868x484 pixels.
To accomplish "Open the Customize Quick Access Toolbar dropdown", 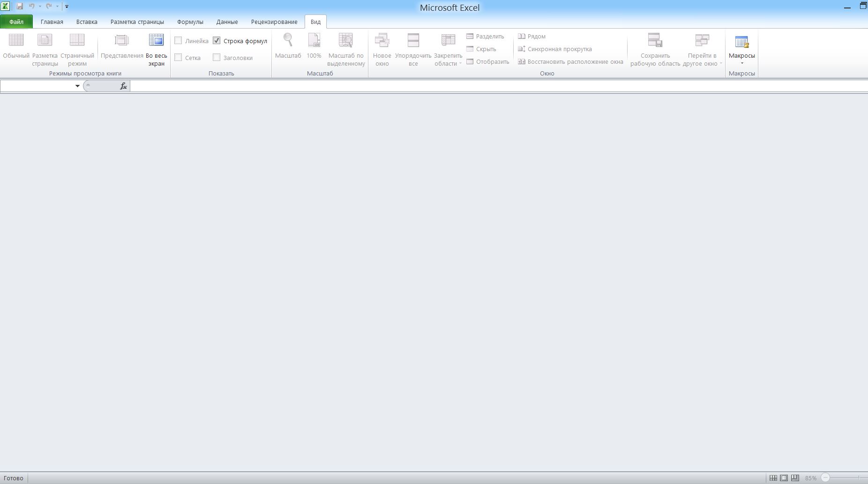I will tap(67, 7).
